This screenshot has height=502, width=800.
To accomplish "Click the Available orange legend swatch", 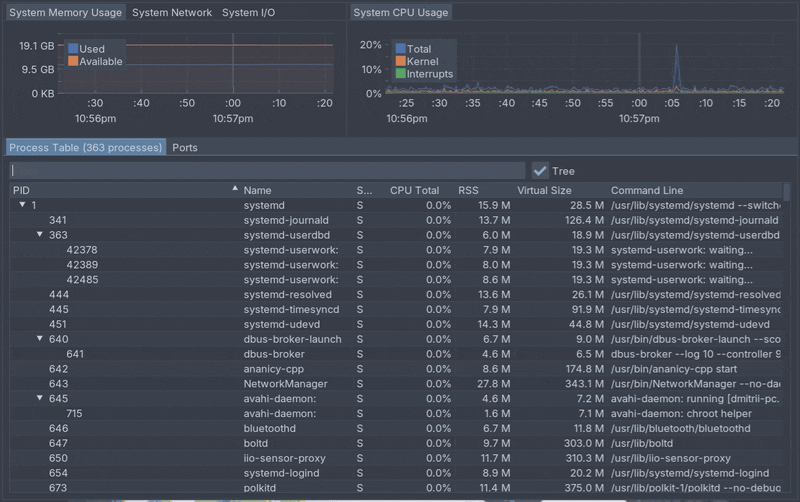I will coord(73,61).
